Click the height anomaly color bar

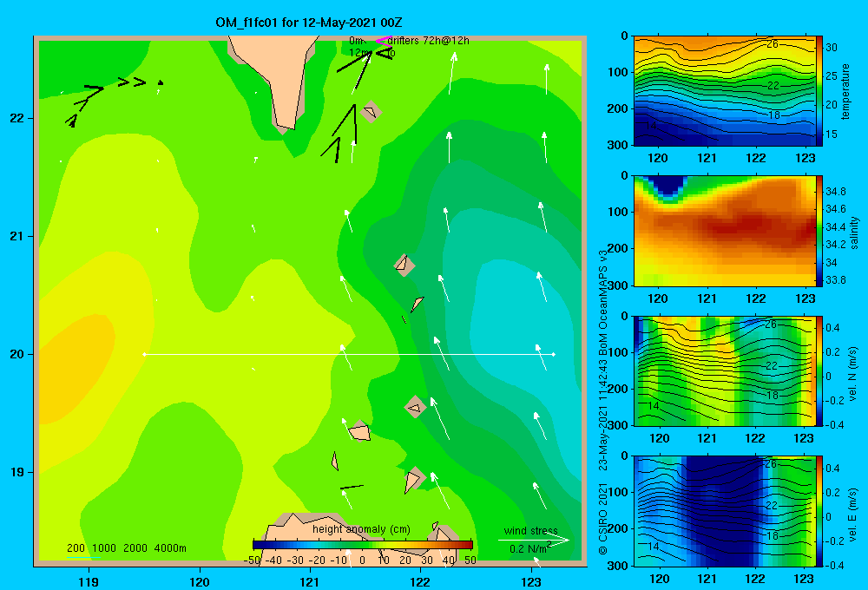tap(363, 545)
